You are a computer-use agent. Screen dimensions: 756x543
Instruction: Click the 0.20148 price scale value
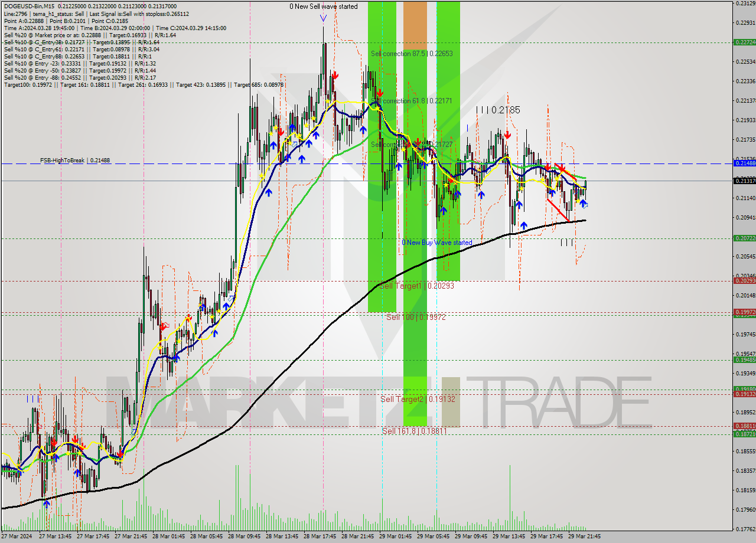(x=746, y=295)
